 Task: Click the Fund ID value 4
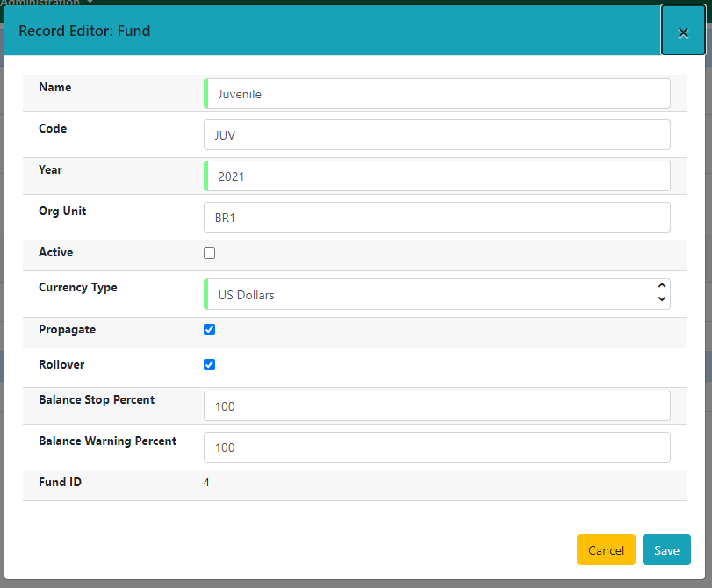206,483
